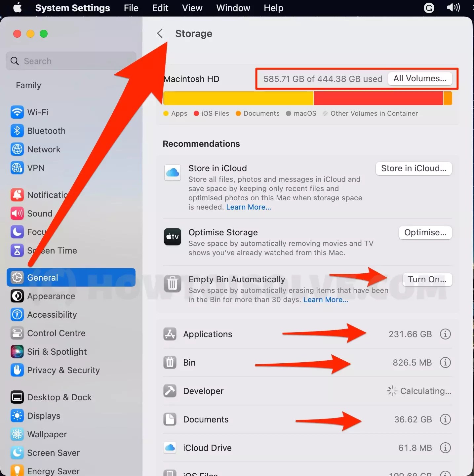Image resolution: width=474 pixels, height=476 pixels.
Task: Open the iCloud Drive storage row
Action: [x=307, y=448]
